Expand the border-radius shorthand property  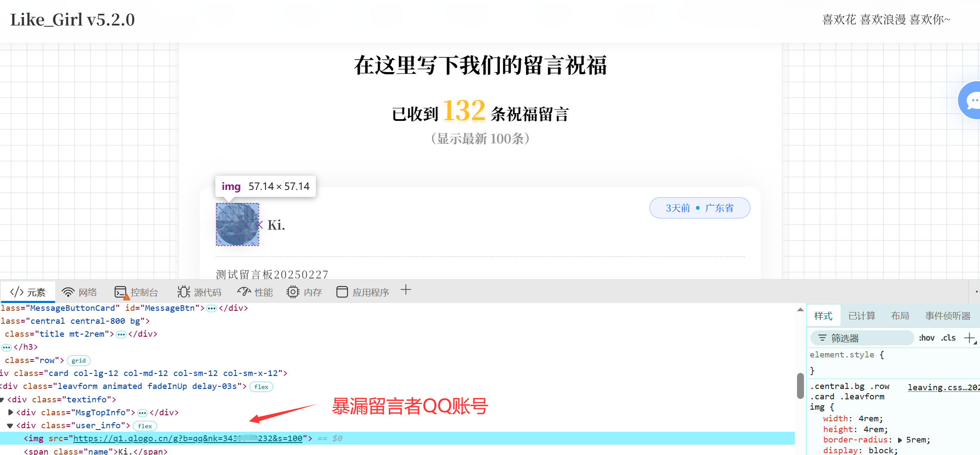(900, 440)
